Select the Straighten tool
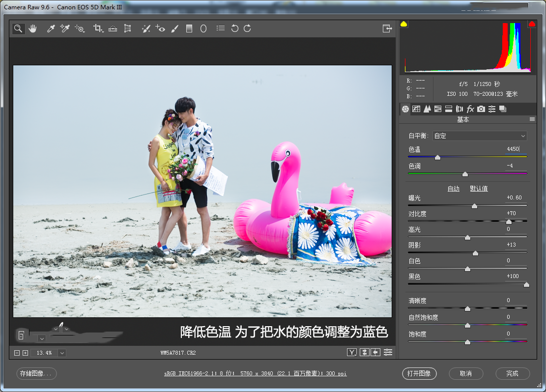This screenshot has width=546, height=392. click(113, 28)
